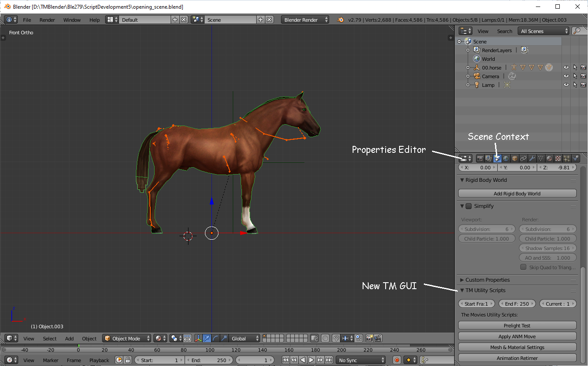
Task: Select the Modifiers wrench tab
Action: pyautogui.click(x=532, y=158)
